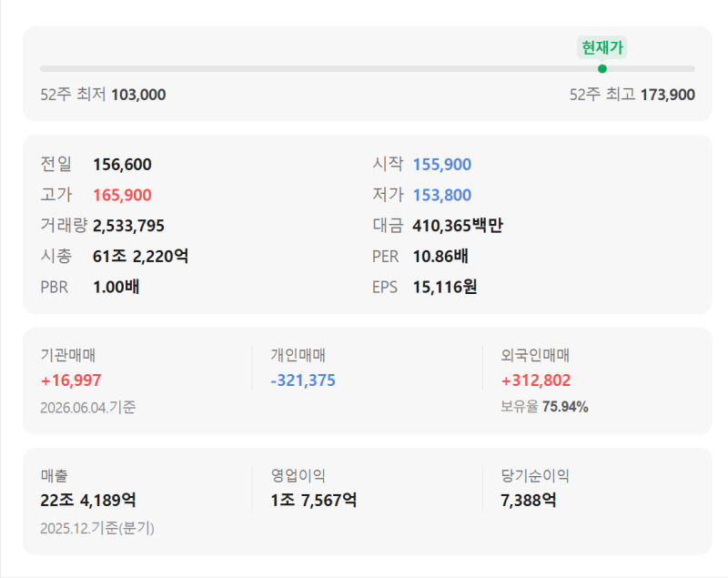Image resolution: width=728 pixels, height=578 pixels.
Task: Click the PER value 10.86배
Action: (440, 257)
